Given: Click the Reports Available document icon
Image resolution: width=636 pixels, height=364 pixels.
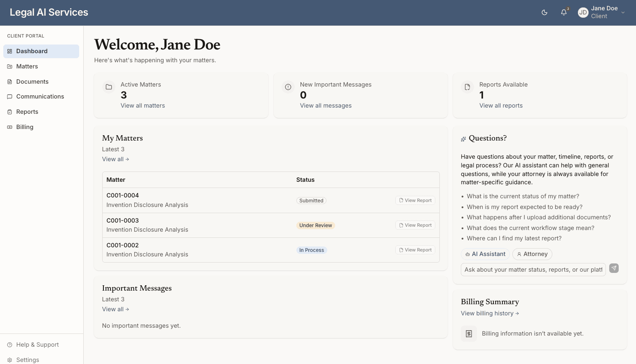Looking at the screenshot, I should pos(467,87).
